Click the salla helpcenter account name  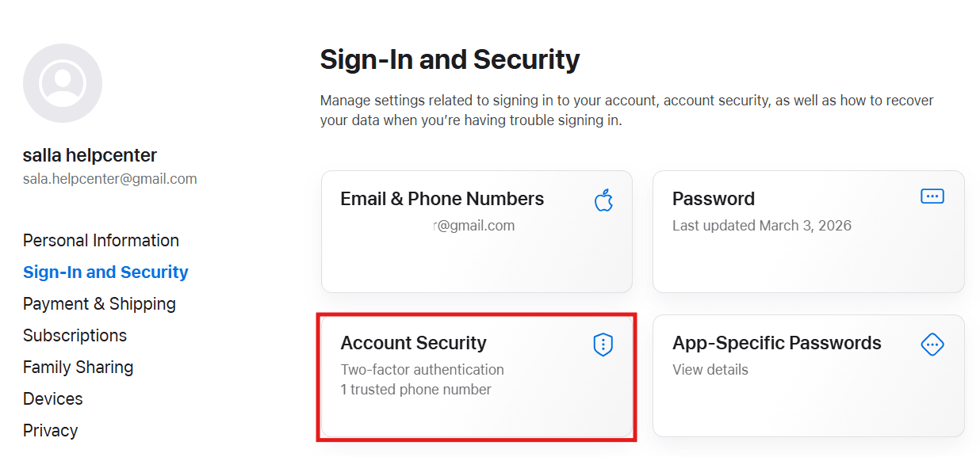pos(90,155)
